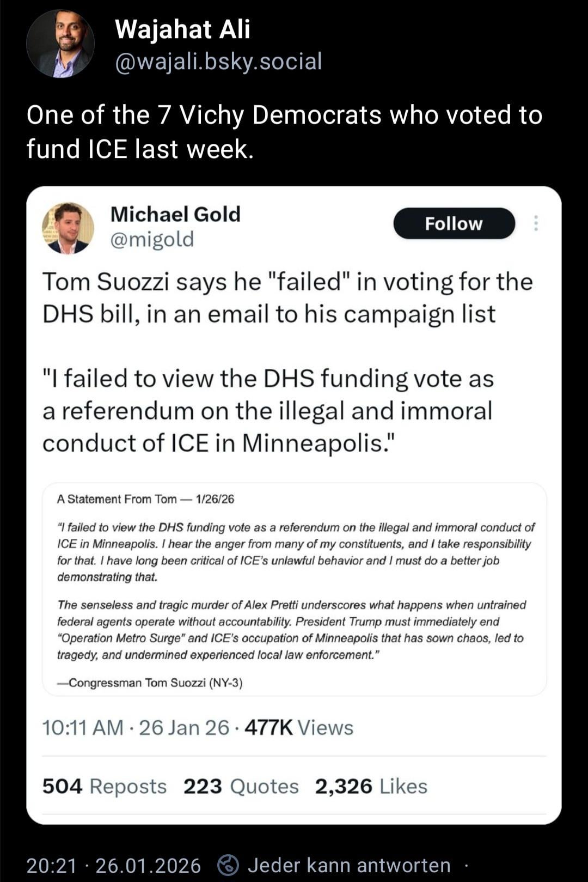View the 504 Reposts list
588x882 pixels.
pos(105,786)
